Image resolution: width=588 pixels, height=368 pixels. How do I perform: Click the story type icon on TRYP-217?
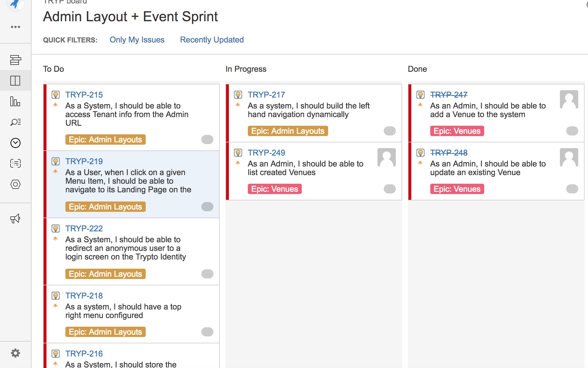238,94
